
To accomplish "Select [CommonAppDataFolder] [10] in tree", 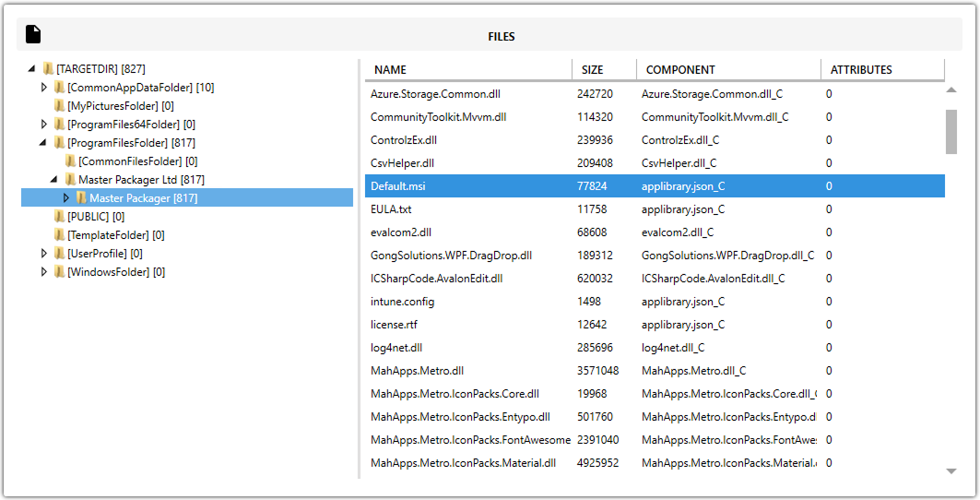I will pyautogui.click(x=141, y=88).
